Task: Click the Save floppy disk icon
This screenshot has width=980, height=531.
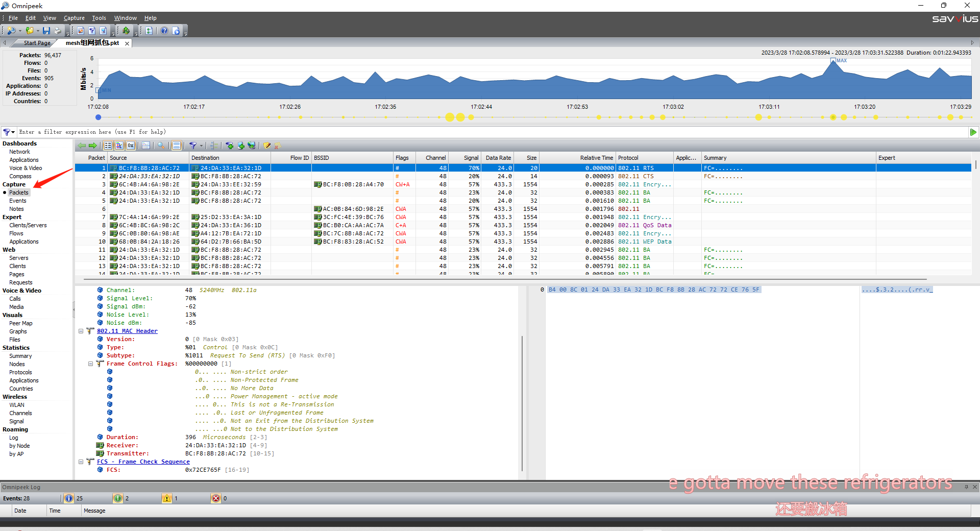Action: coord(46,31)
